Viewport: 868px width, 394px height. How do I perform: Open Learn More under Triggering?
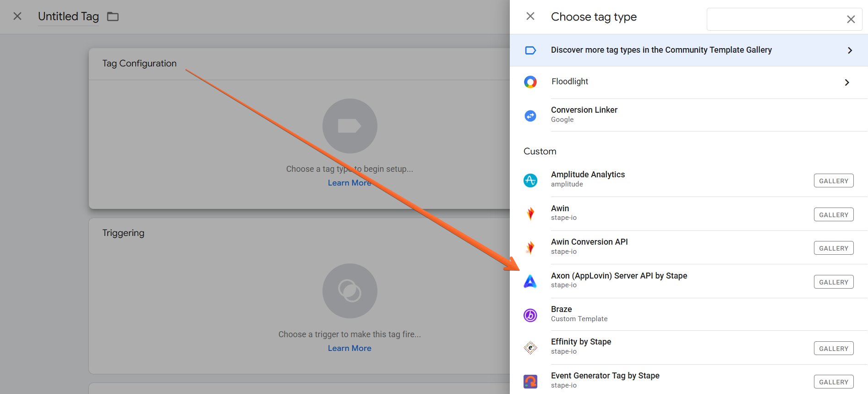click(x=349, y=348)
